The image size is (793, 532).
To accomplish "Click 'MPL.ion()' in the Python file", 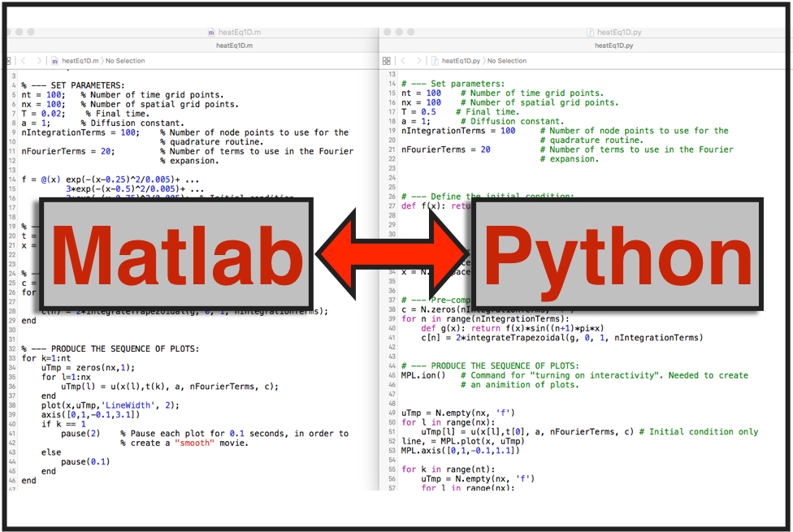I will pos(423,376).
